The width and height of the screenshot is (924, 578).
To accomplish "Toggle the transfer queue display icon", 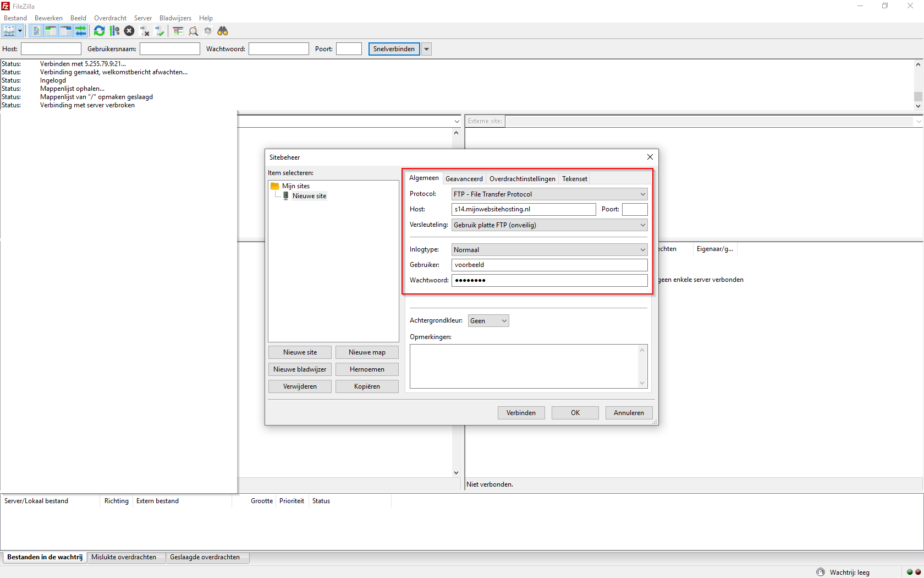I will (x=80, y=31).
